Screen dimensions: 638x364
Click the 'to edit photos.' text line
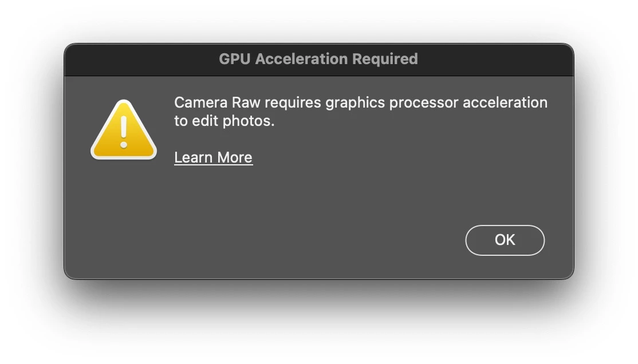pyautogui.click(x=224, y=121)
